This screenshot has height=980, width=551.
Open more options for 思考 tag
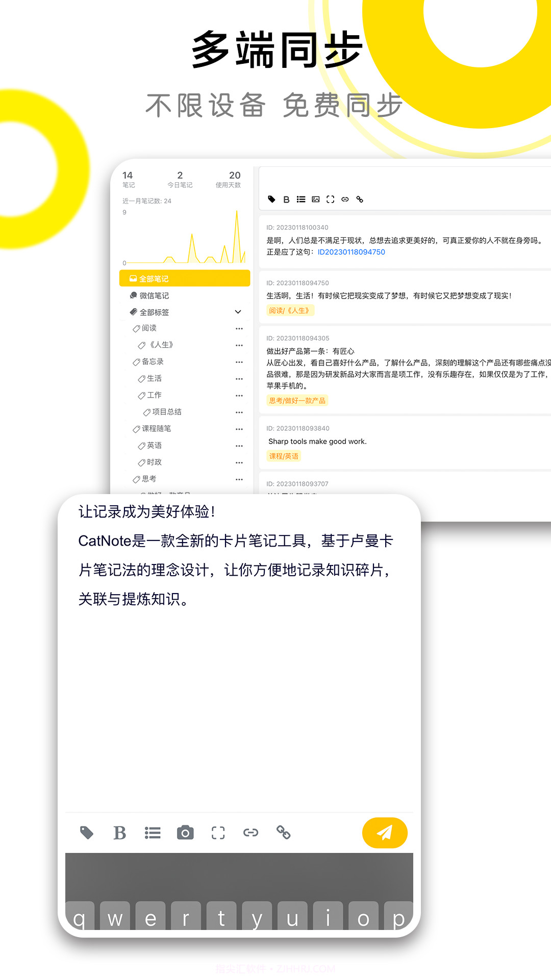(239, 479)
